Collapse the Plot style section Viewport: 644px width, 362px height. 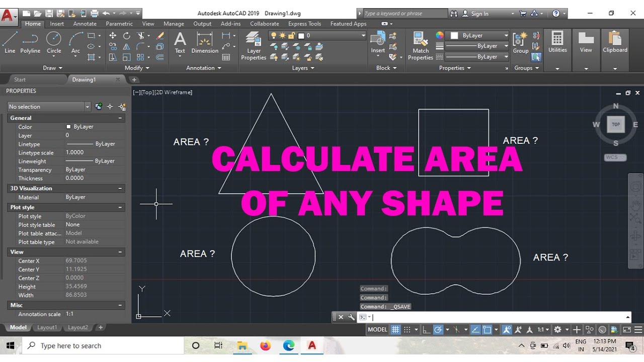click(x=120, y=207)
